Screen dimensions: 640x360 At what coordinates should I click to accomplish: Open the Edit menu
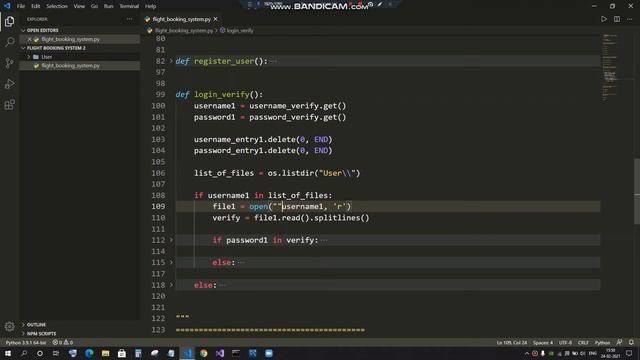pos(36,6)
